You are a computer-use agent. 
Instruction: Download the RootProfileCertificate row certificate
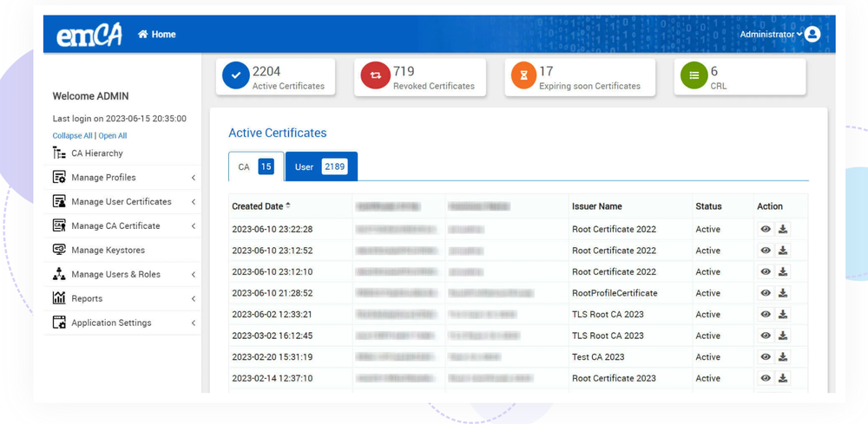[783, 293]
